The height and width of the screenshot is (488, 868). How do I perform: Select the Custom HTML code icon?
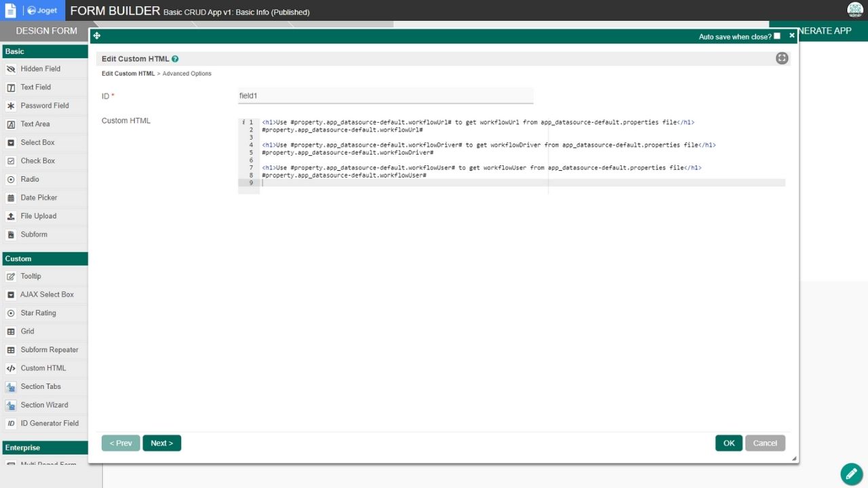(x=11, y=369)
